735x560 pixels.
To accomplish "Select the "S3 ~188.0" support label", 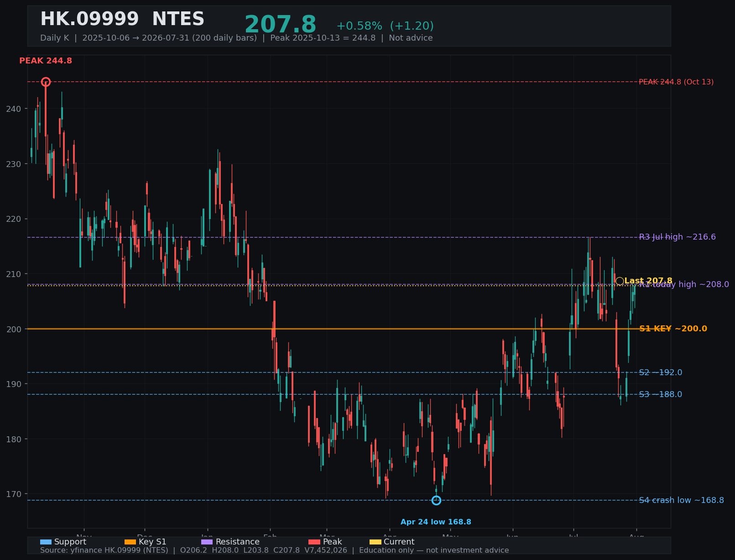I will 661,394.
